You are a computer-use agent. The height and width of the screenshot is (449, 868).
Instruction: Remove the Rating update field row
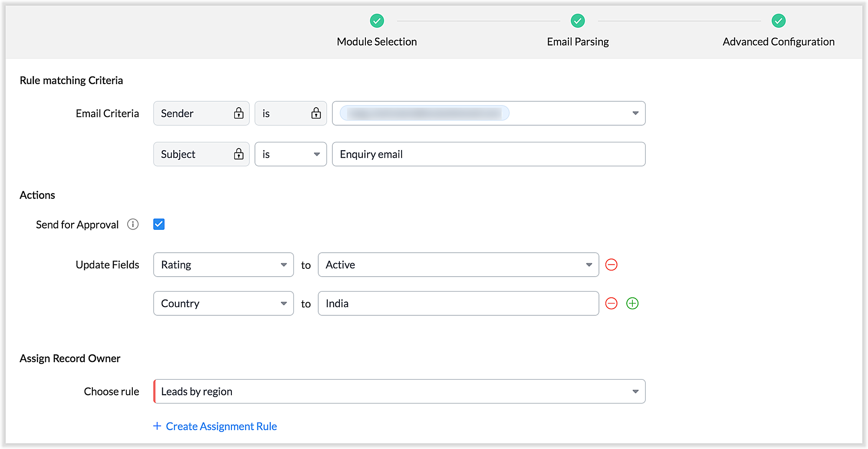point(611,265)
